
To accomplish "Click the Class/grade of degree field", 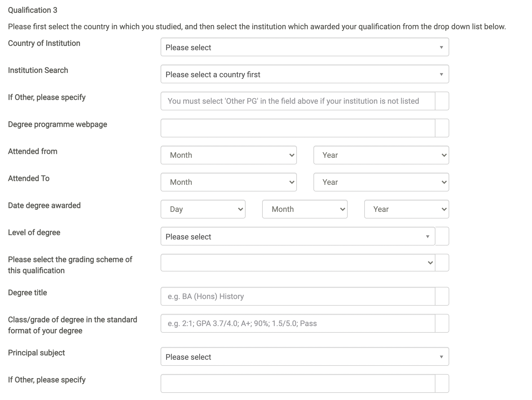I will [x=297, y=324].
